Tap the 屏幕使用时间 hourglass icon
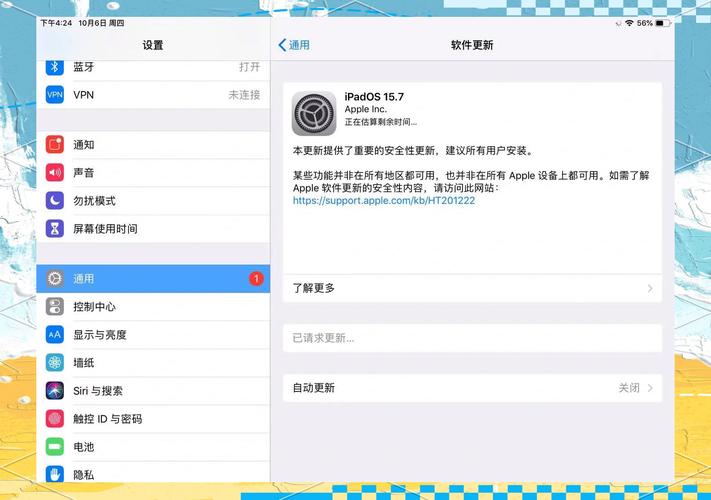Screen dimensions: 711x500 (55, 228)
